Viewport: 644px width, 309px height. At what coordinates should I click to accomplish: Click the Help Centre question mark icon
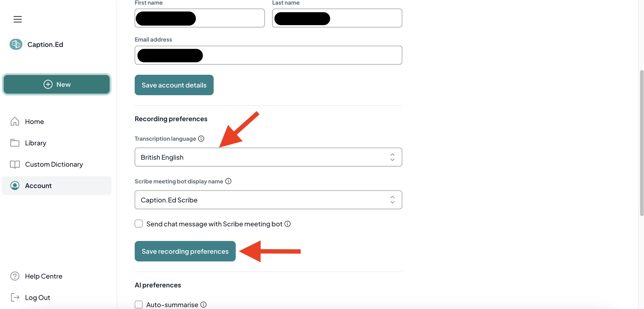tap(15, 276)
